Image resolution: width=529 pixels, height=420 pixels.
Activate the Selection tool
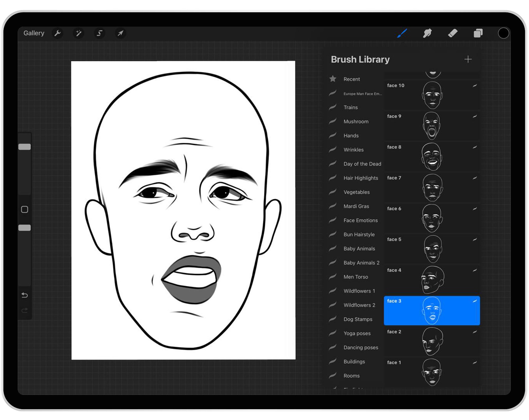pyautogui.click(x=99, y=33)
